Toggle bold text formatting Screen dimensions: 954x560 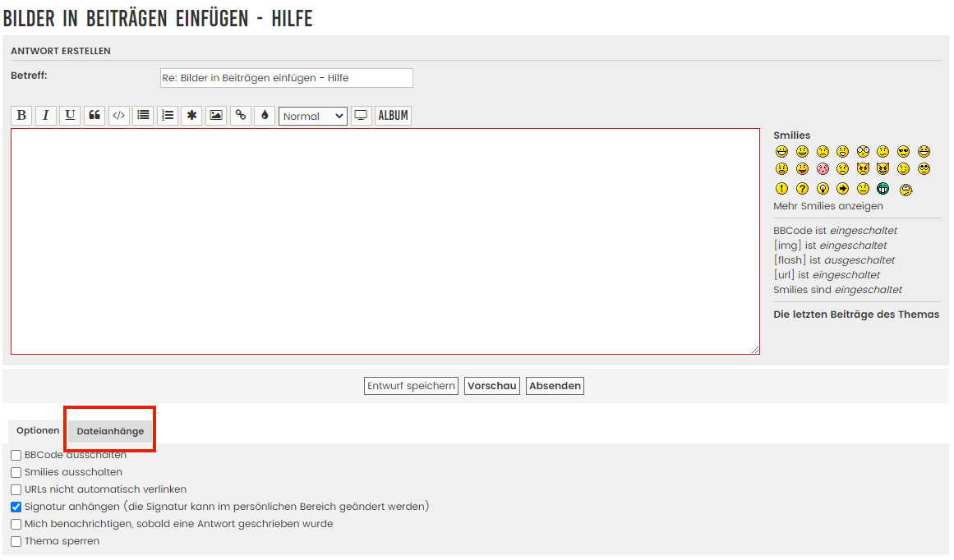coord(22,116)
